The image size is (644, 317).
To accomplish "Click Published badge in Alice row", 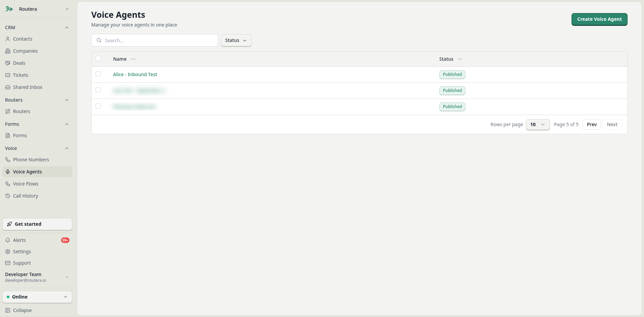I will click(x=452, y=74).
